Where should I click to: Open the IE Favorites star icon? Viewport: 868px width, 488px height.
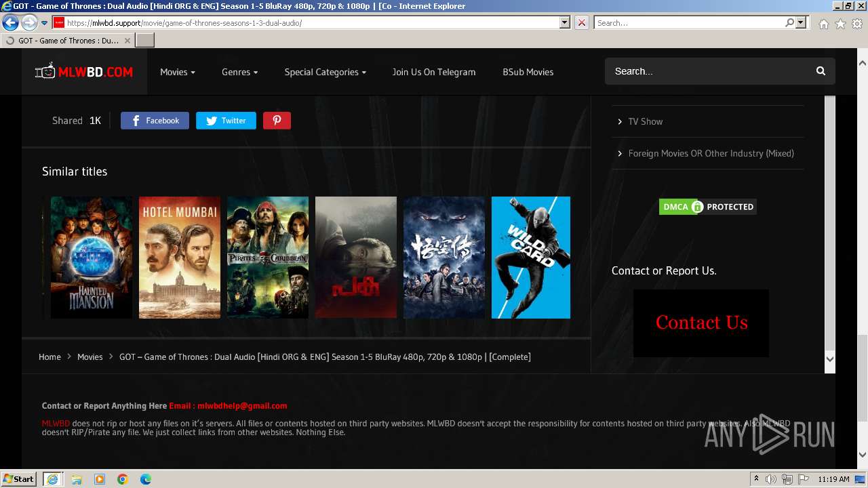(x=840, y=24)
